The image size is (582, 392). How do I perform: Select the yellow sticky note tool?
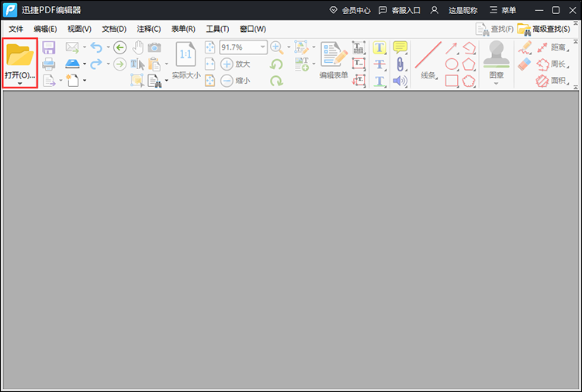click(400, 47)
